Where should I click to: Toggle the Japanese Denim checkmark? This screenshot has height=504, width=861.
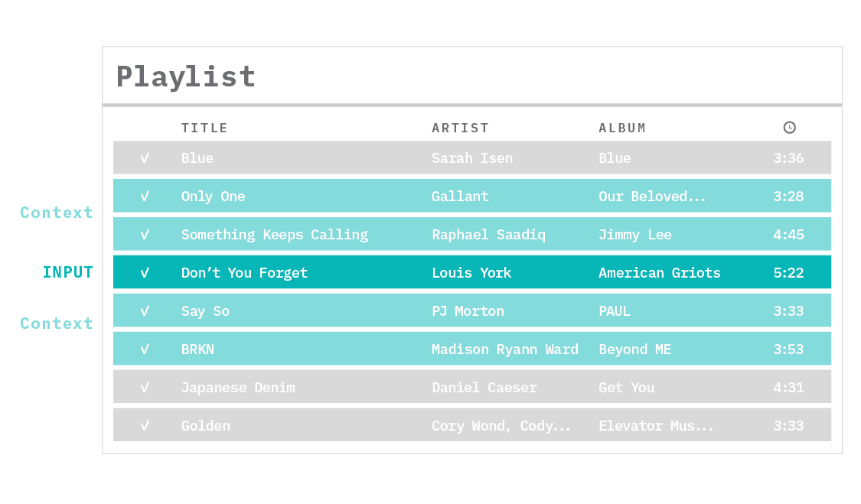coord(145,388)
